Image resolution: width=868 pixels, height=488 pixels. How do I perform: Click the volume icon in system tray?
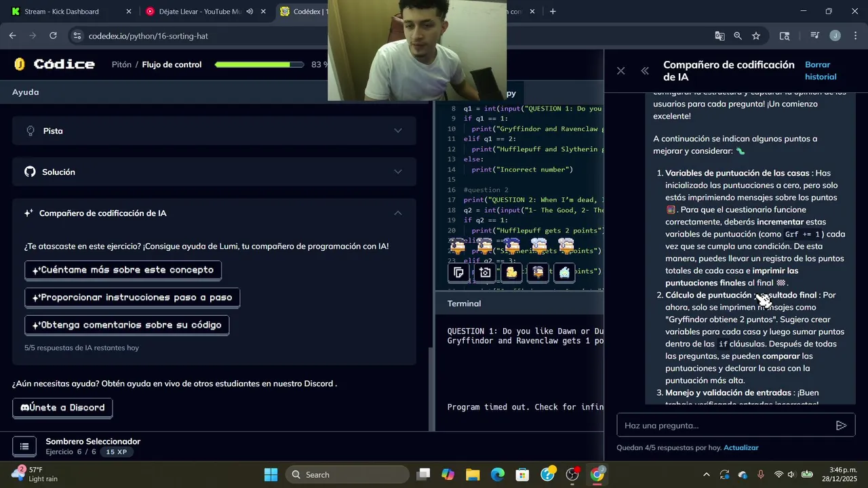click(x=793, y=474)
